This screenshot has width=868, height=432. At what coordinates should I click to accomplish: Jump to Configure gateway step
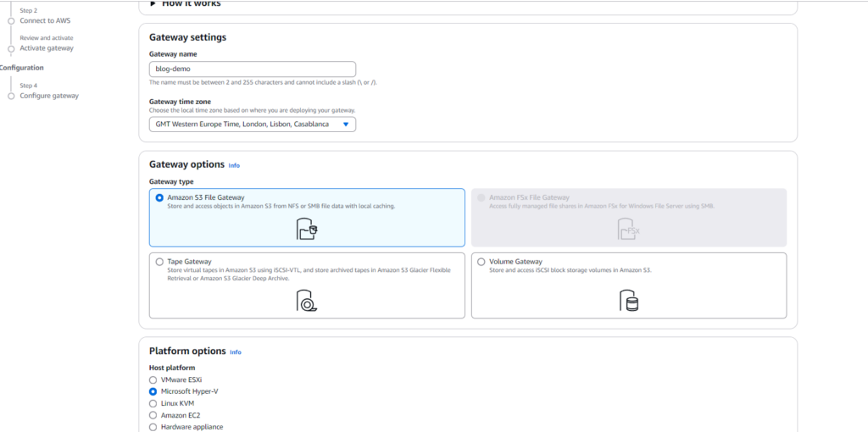click(x=49, y=96)
